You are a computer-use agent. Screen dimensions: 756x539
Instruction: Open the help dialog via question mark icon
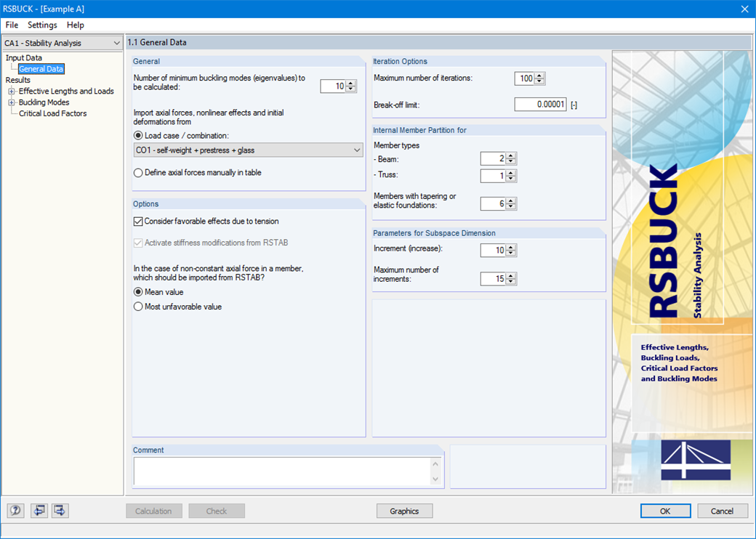point(15,511)
